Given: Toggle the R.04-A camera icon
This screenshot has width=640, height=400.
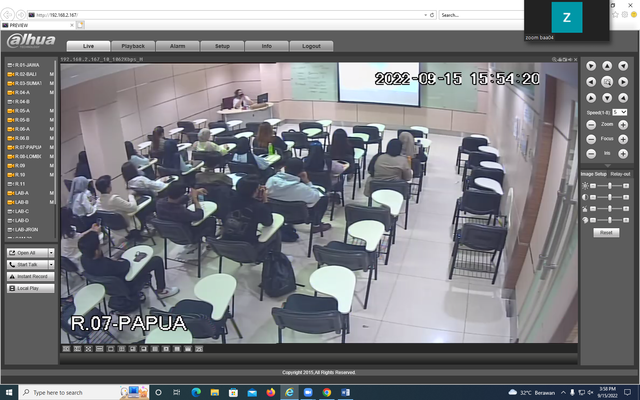Looking at the screenshot, I should tap(10, 93).
